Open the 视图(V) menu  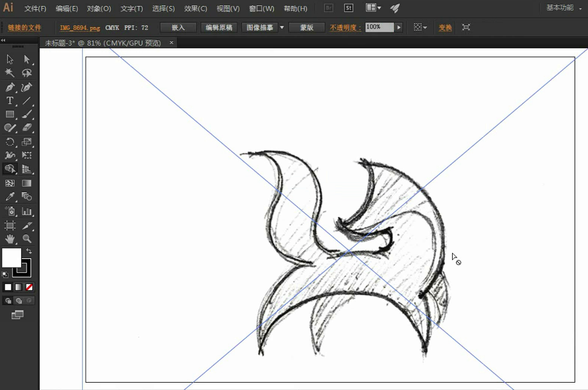tap(228, 8)
